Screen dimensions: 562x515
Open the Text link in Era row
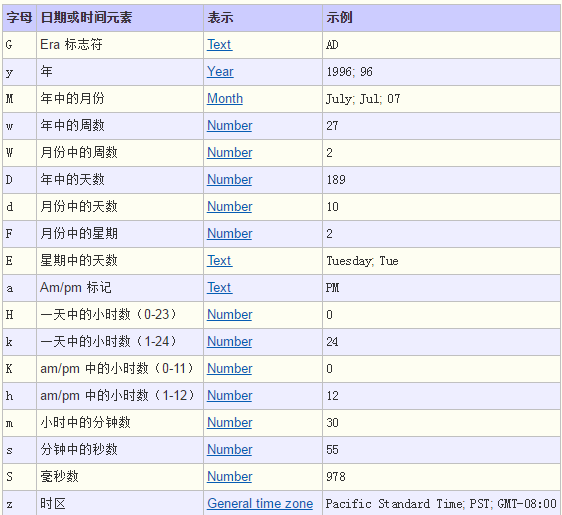pos(220,45)
